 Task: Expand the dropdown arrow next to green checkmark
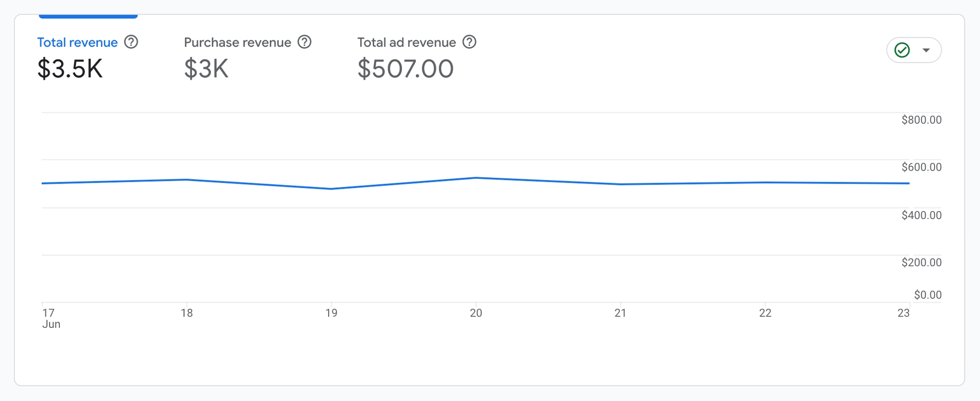point(926,50)
